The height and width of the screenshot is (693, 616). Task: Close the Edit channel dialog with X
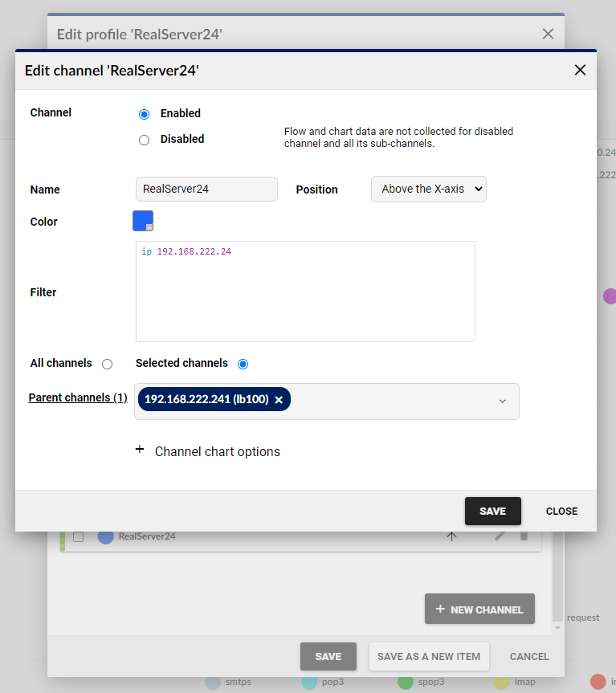[580, 70]
